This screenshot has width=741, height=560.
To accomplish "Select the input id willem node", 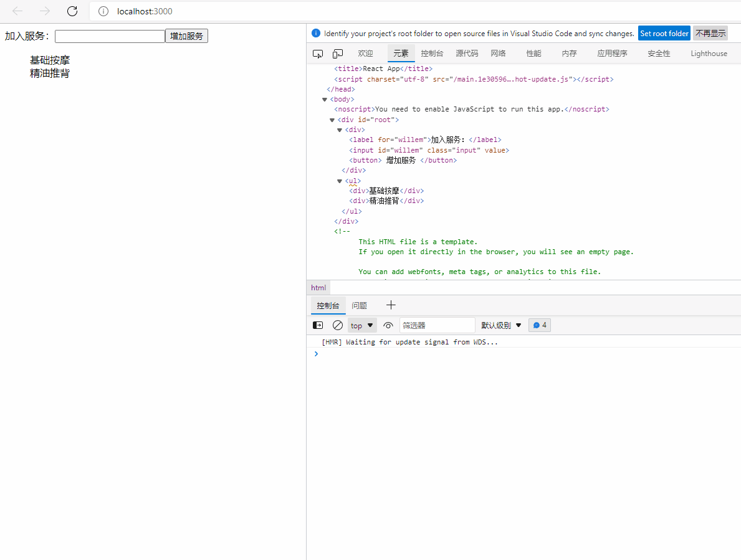I will pyautogui.click(x=429, y=150).
